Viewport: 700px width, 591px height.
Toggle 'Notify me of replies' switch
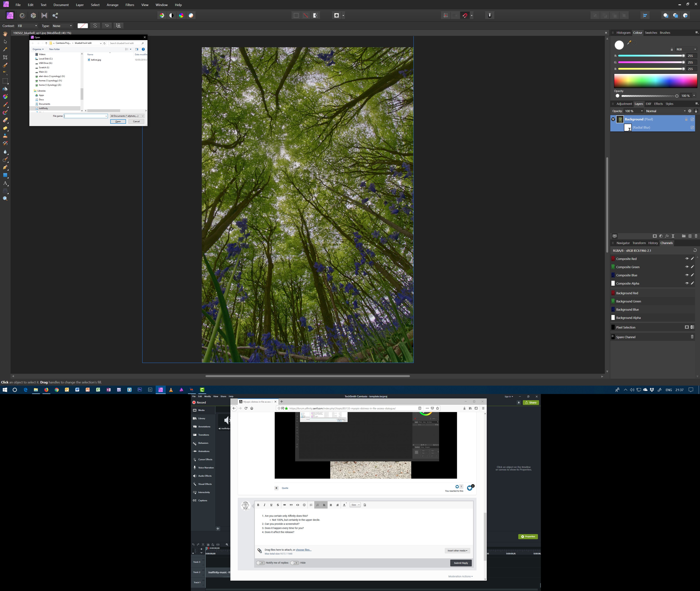pyautogui.click(x=260, y=563)
